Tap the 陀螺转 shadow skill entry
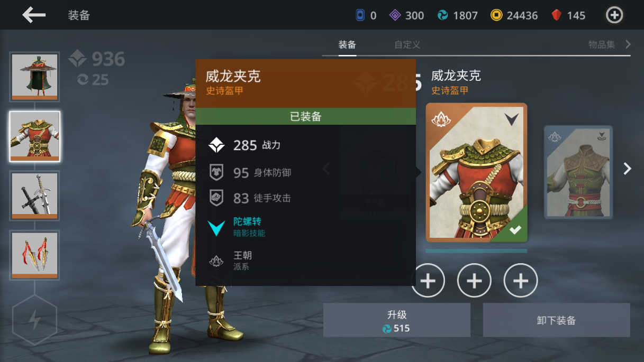The width and height of the screenshot is (644, 362). 249,227
